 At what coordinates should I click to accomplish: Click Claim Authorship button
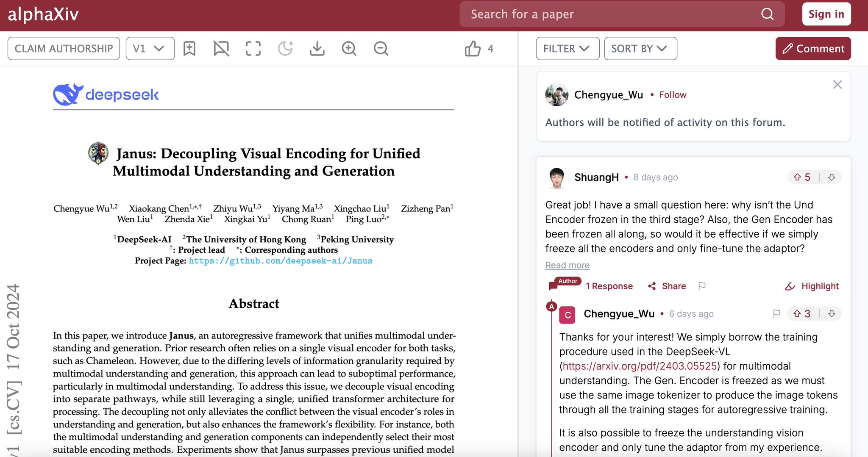pos(64,48)
